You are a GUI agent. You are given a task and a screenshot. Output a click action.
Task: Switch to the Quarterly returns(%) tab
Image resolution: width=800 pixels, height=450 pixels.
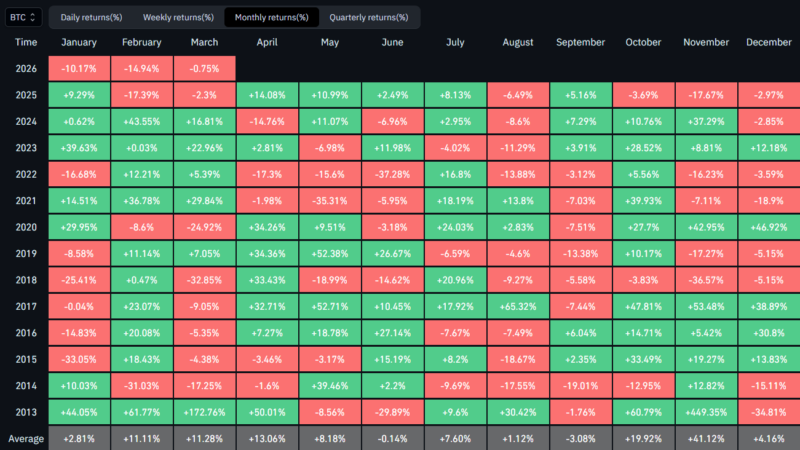click(369, 17)
